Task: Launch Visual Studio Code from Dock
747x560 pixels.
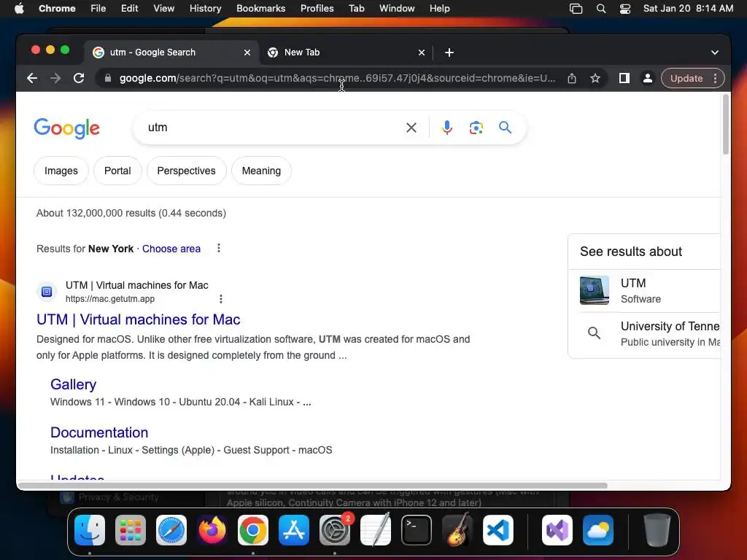Action: (x=498, y=530)
